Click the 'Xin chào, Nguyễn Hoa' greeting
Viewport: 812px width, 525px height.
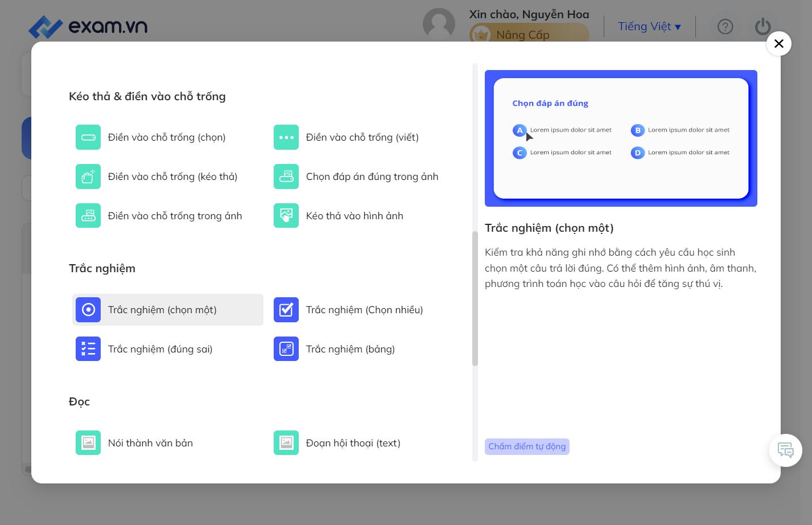pos(529,14)
